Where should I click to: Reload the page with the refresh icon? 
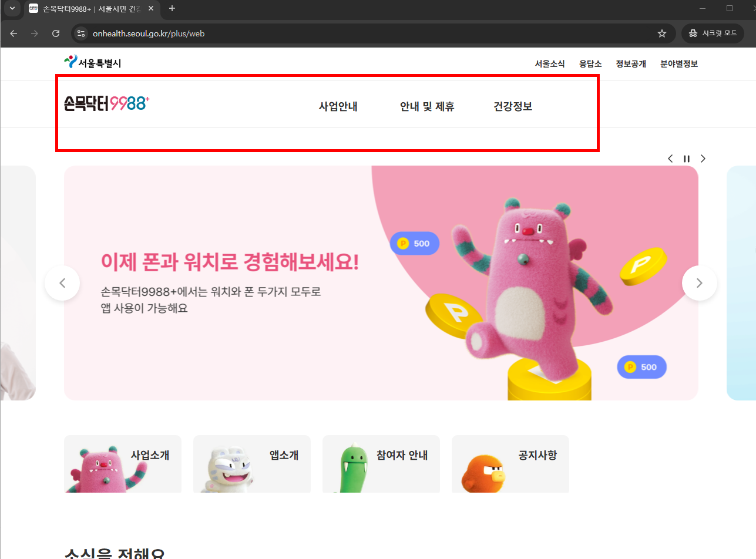tap(56, 33)
